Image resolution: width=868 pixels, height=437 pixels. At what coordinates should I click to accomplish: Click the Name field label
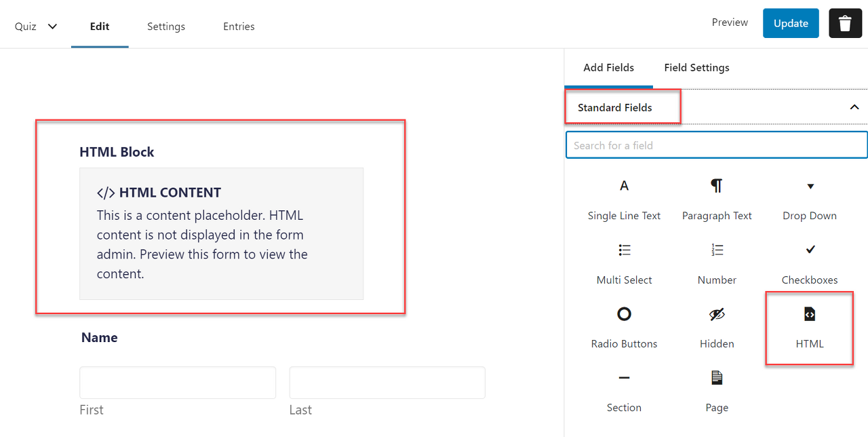click(x=100, y=337)
